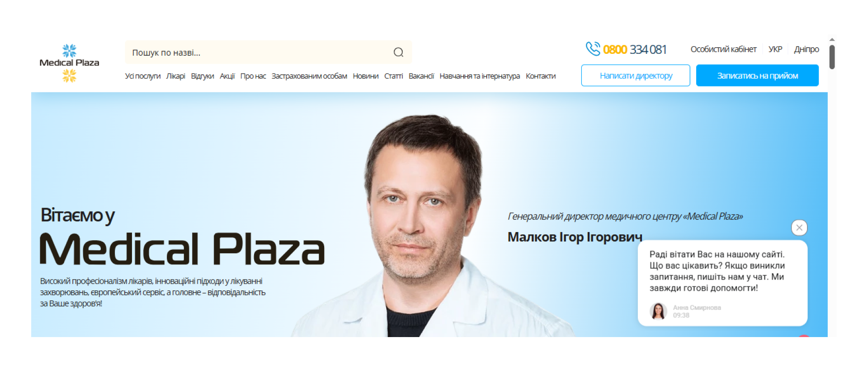Open Особистий кабінет link

(x=723, y=49)
